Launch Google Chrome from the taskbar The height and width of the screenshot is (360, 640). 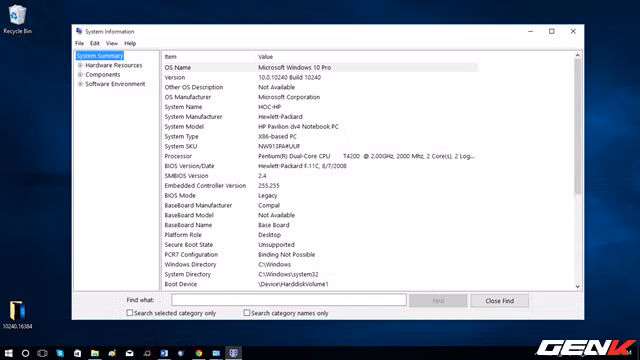(199, 353)
